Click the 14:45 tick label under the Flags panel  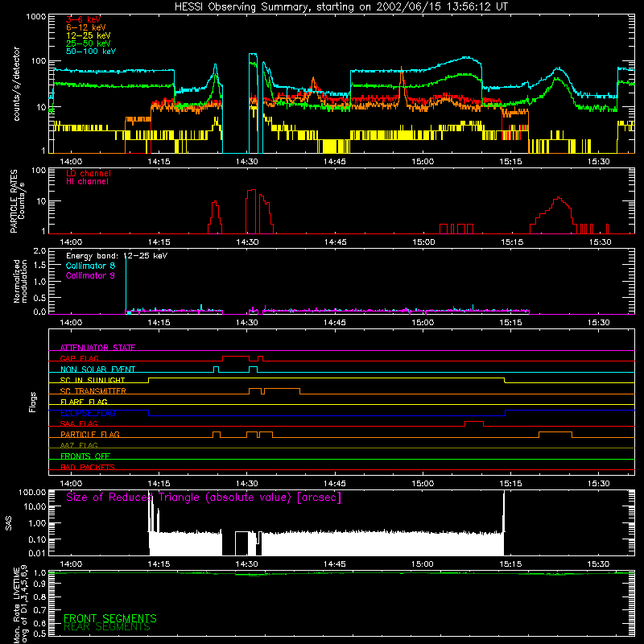point(335,484)
